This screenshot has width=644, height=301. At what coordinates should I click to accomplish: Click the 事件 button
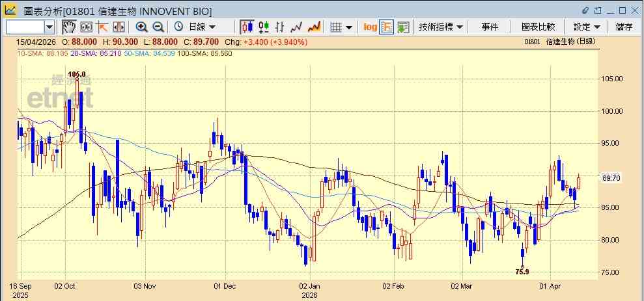(x=490, y=27)
